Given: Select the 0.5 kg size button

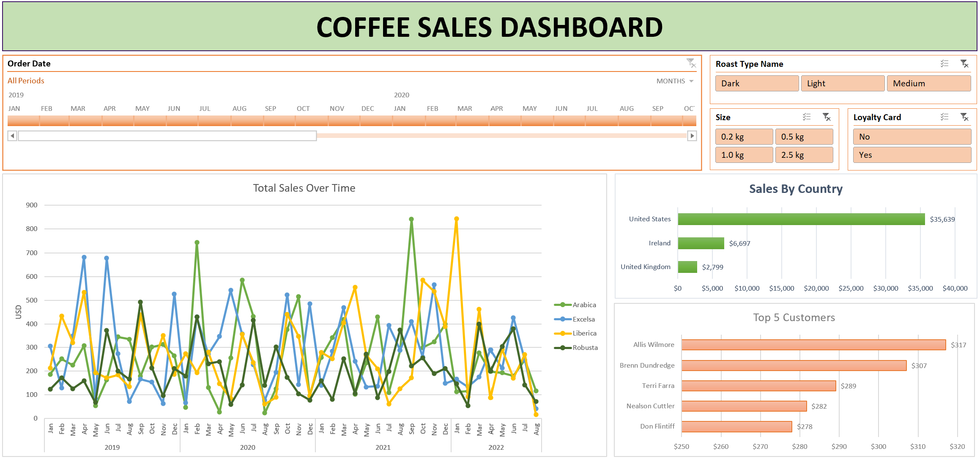Looking at the screenshot, I should 804,137.
